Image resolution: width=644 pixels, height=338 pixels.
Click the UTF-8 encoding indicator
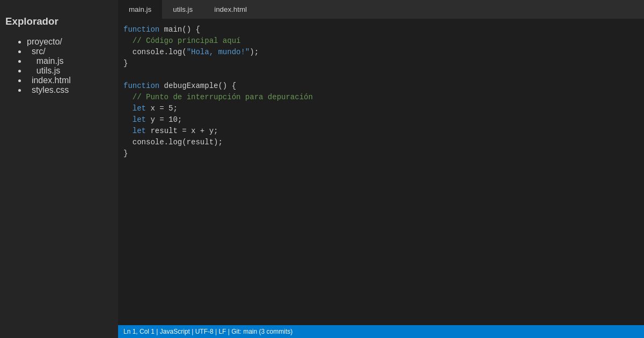click(x=204, y=332)
